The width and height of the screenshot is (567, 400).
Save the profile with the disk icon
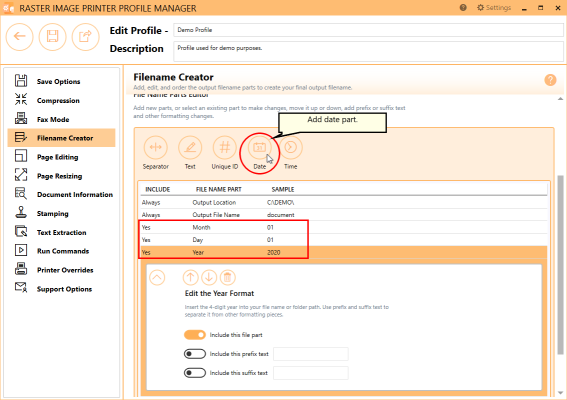coord(52,37)
